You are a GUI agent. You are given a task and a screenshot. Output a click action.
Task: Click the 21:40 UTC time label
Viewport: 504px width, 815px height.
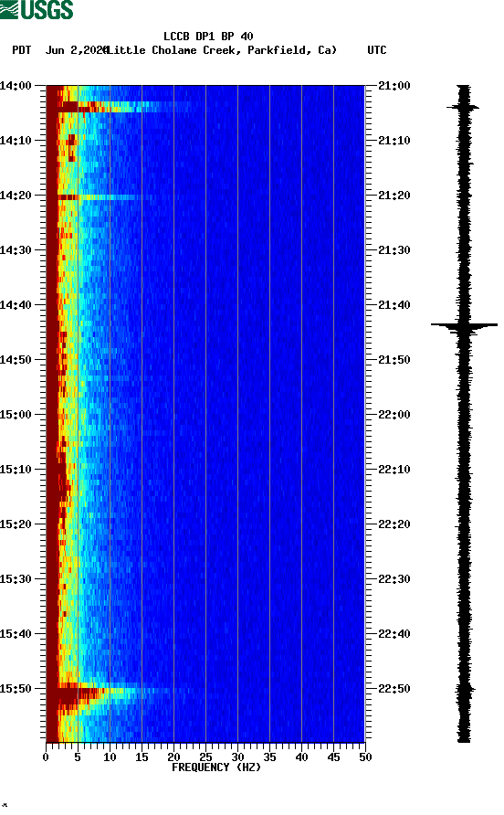pos(394,305)
